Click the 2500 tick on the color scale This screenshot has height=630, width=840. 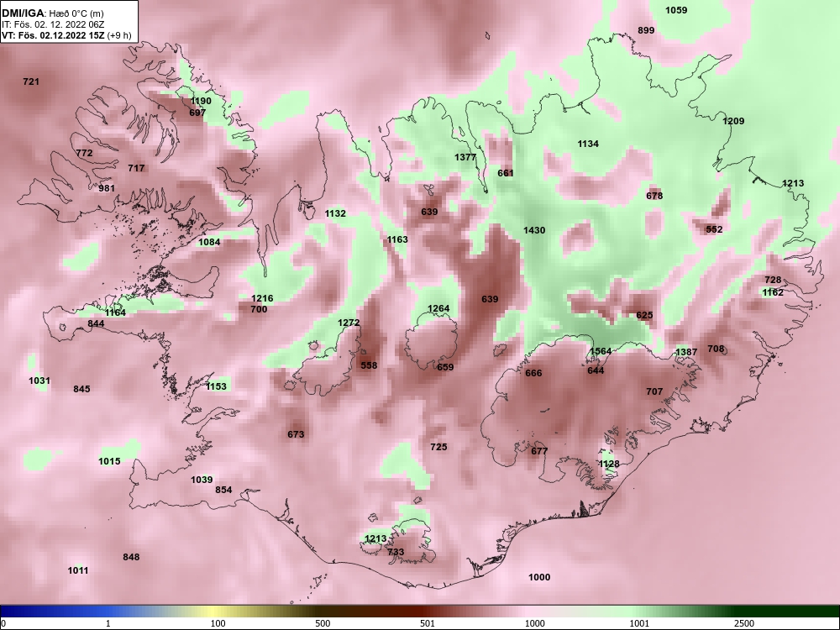click(x=744, y=623)
